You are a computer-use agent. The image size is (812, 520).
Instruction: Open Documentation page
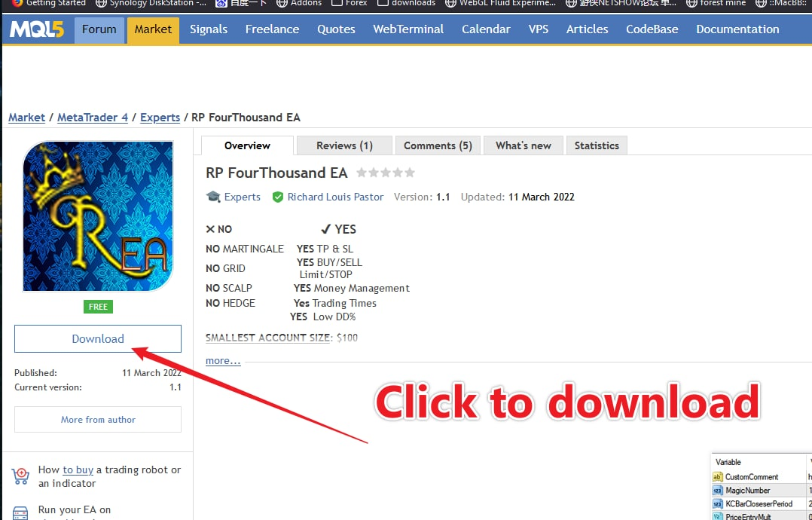(737, 29)
